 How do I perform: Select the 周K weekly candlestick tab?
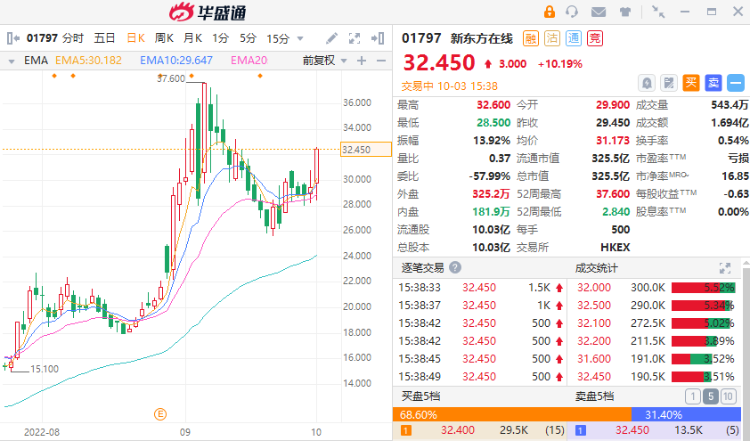click(x=164, y=38)
